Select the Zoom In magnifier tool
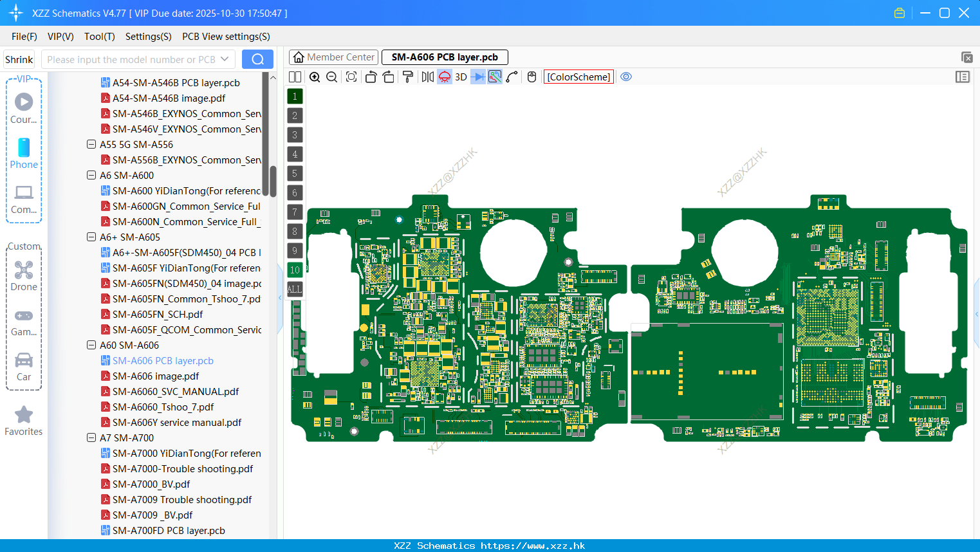The image size is (980, 552). click(x=315, y=77)
